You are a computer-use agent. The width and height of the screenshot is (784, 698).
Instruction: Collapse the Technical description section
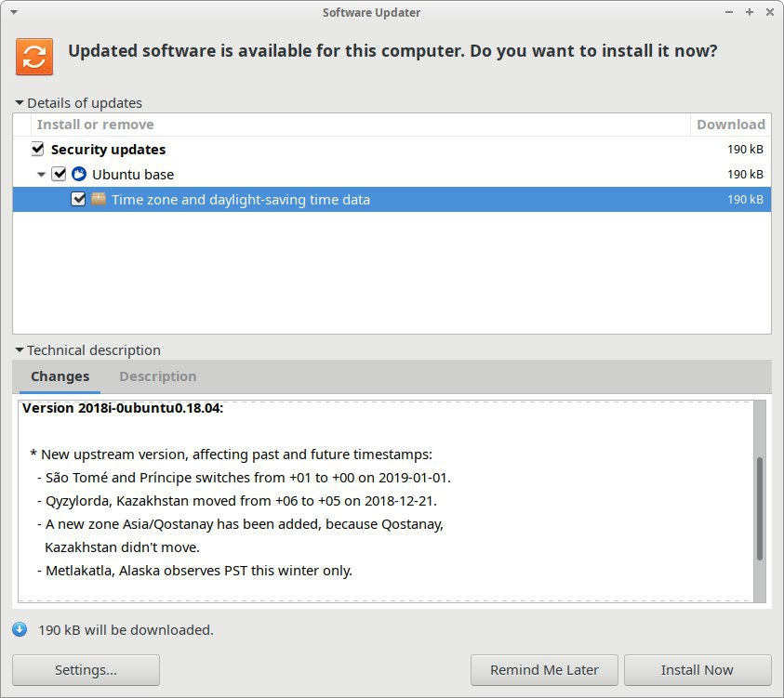pos(20,349)
